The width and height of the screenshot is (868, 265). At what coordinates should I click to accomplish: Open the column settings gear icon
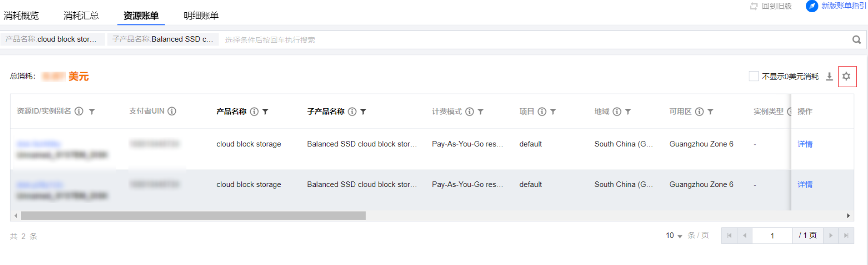click(x=847, y=76)
